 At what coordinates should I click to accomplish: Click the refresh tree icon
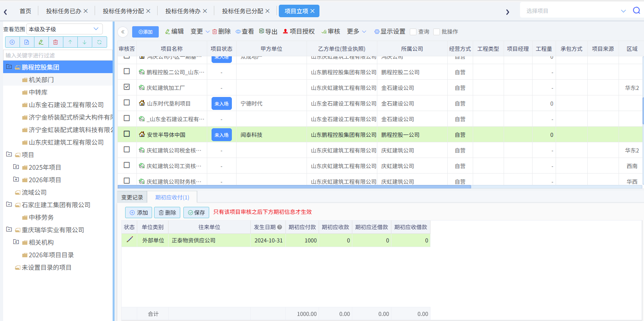99,42
